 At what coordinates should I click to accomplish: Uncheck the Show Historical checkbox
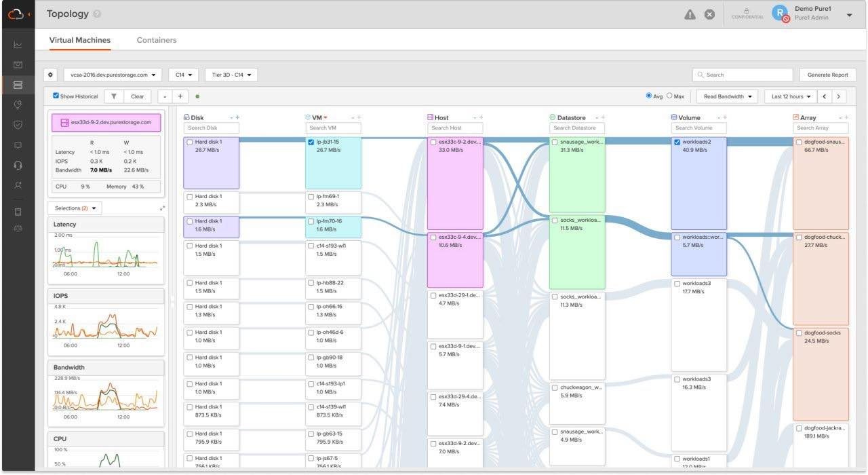pos(56,96)
